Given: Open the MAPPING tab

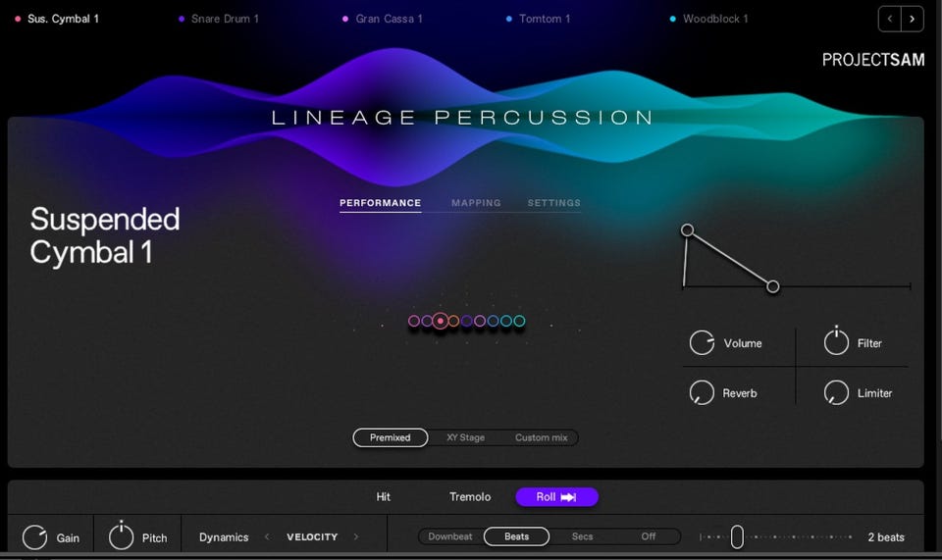Looking at the screenshot, I should coord(476,203).
